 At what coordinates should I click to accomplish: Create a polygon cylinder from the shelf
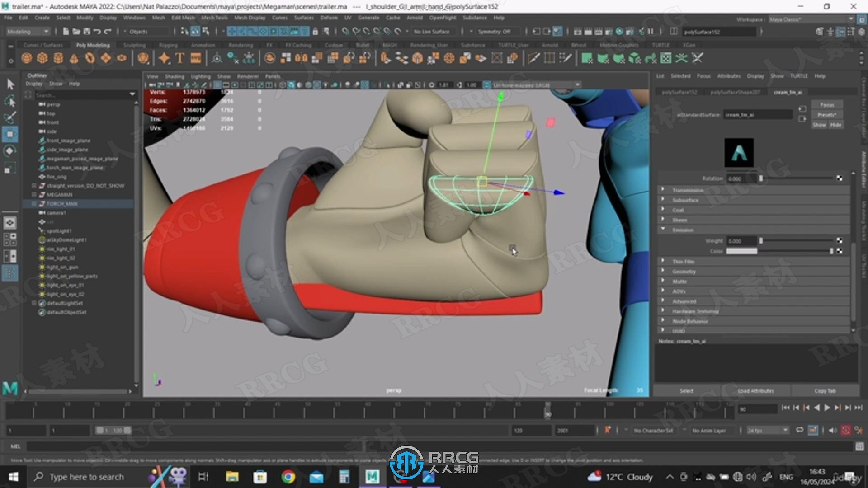(x=58, y=58)
